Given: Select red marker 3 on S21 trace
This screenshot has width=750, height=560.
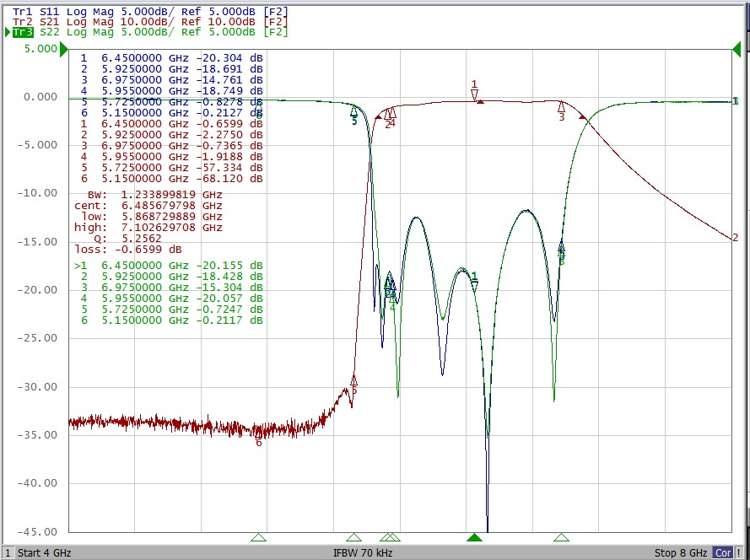Looking at the screenshot, I should 561,107.
